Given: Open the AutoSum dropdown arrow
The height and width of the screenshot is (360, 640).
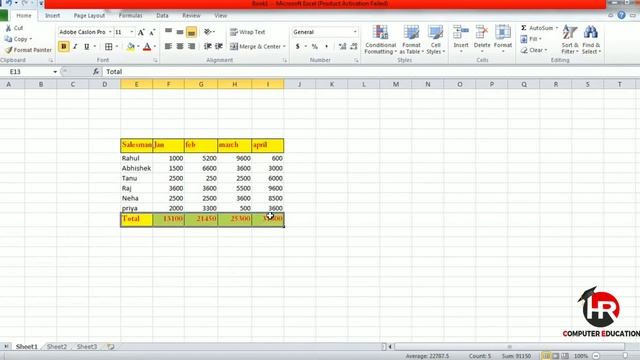Looking at the screenshot, I should [x=557, y=28].
